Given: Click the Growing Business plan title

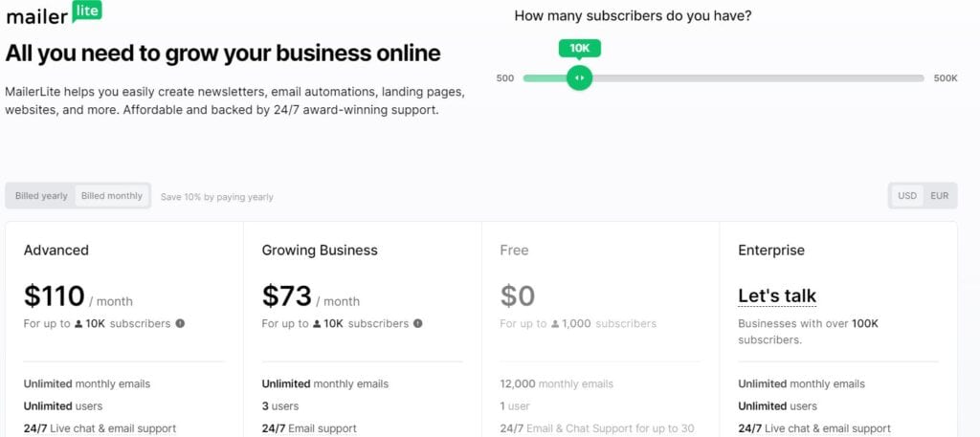Looking at the screenshot, I should coord(320,251).
